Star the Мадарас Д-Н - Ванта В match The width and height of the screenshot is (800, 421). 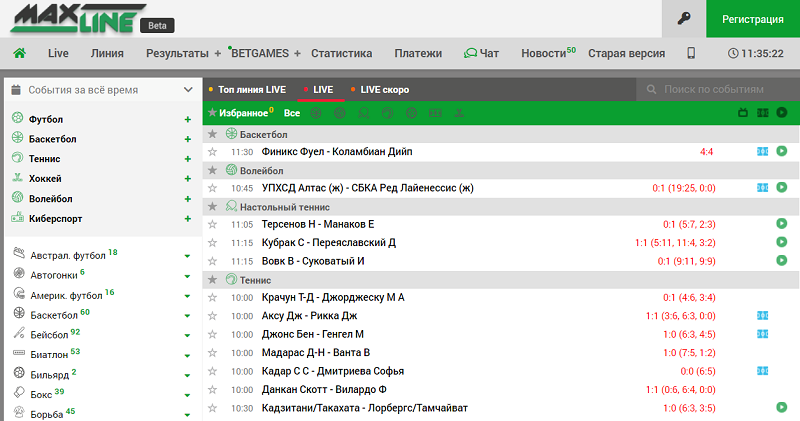coord(213,353)
